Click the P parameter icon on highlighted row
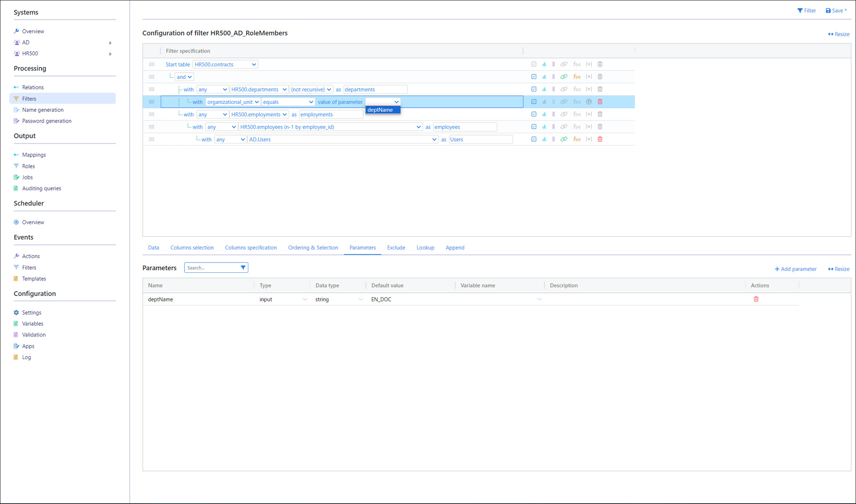856x504 pixels. (x=588, y=102)
